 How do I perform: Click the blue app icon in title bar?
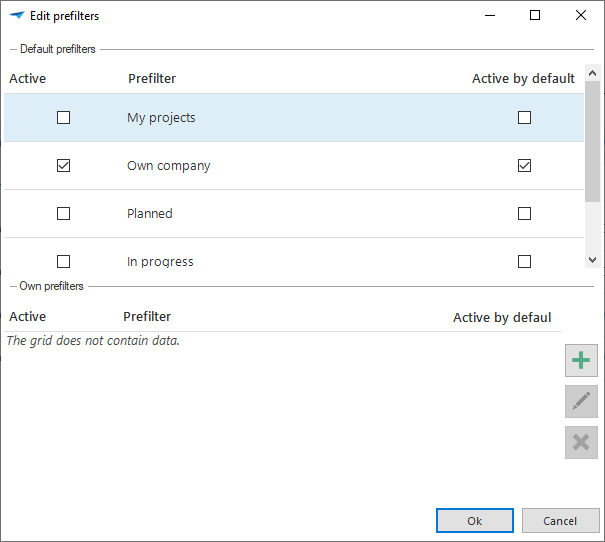click(x=16, y=16)
